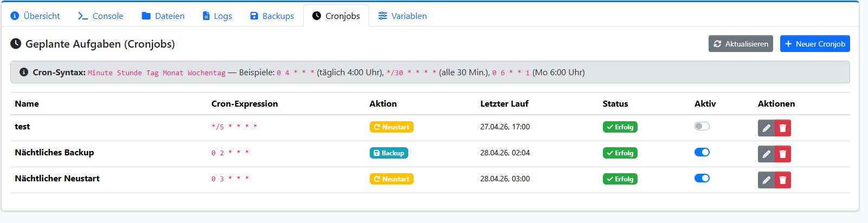This screenshot has width=868, height=223.
Task: Click pencil icon for Nächtliches Backup
Action: [x=766, y=154]
